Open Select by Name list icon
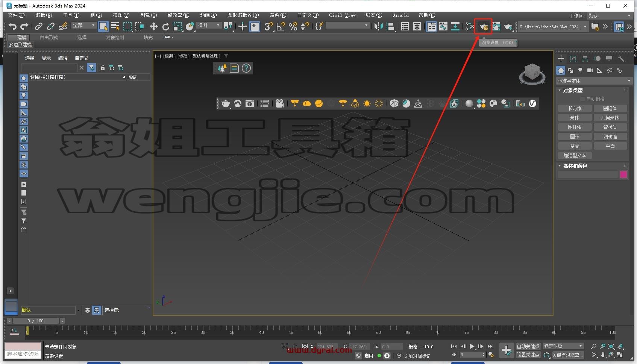Screen dimensions: 637x364 pos(115,26)
